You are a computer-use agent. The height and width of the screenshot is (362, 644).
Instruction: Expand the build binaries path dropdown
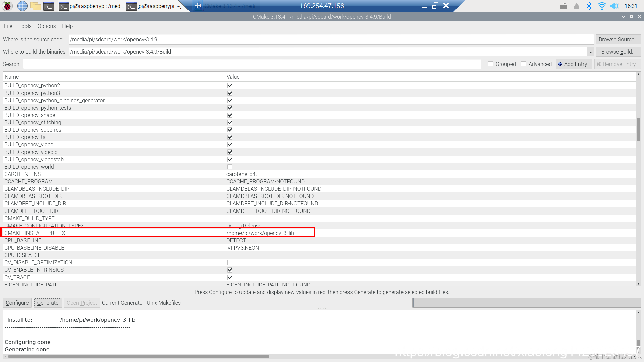(590, 52)
